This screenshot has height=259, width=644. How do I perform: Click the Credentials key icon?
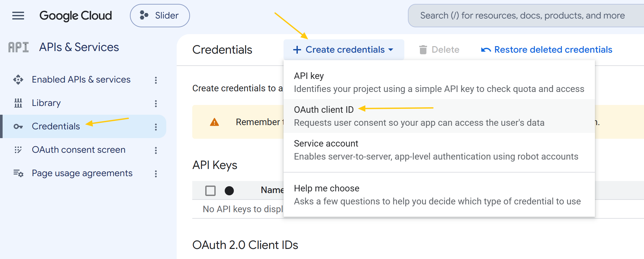[18, 126]
